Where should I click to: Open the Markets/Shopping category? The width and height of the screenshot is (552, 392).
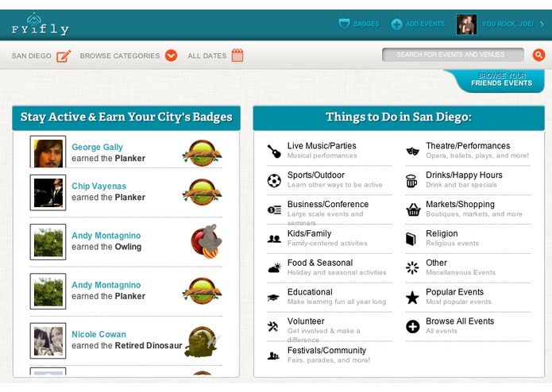[460, 204]
